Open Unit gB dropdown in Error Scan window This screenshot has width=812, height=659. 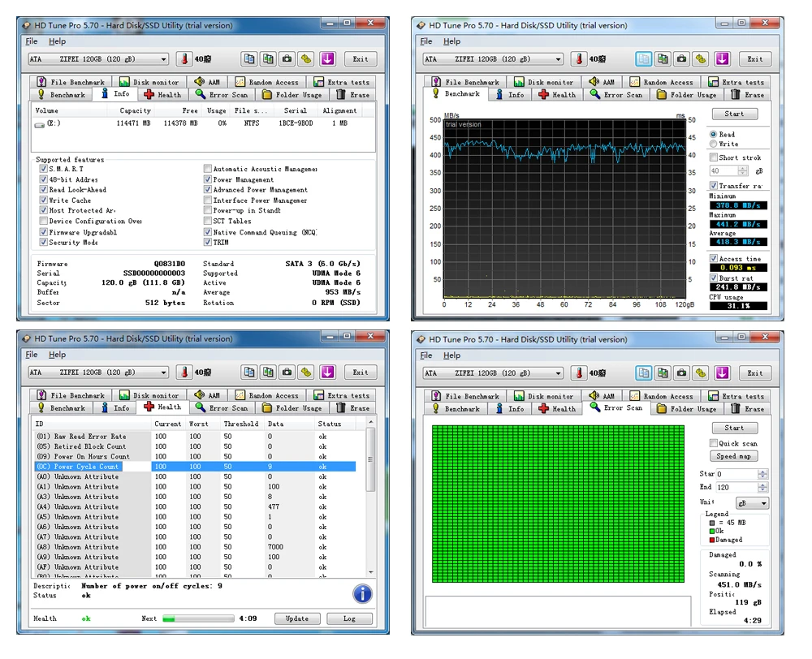point(753,503)
